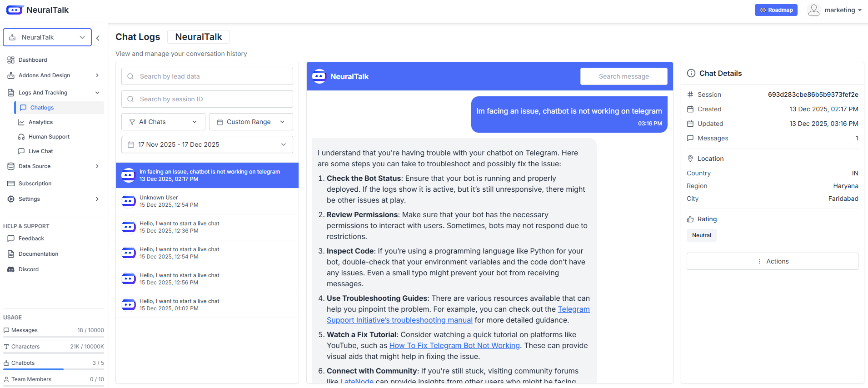Click the Search by lead data field
868x388 pixels.
(207, 76)
